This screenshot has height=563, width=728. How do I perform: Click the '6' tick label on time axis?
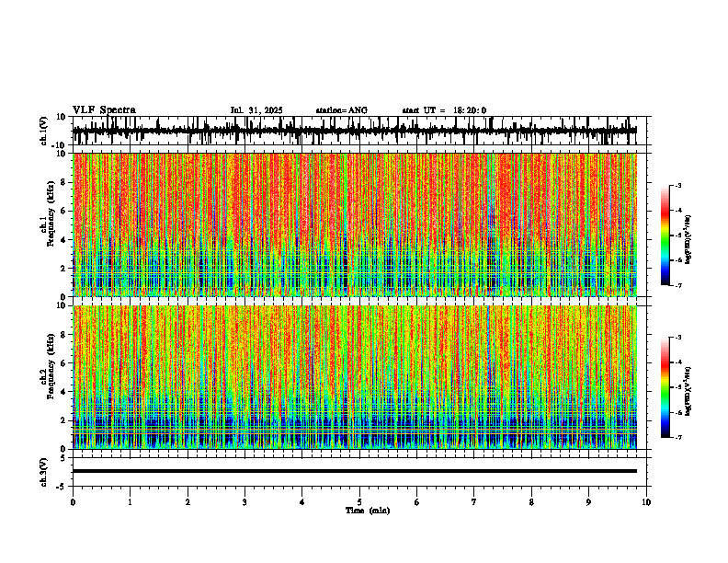(x=417, y=502)
